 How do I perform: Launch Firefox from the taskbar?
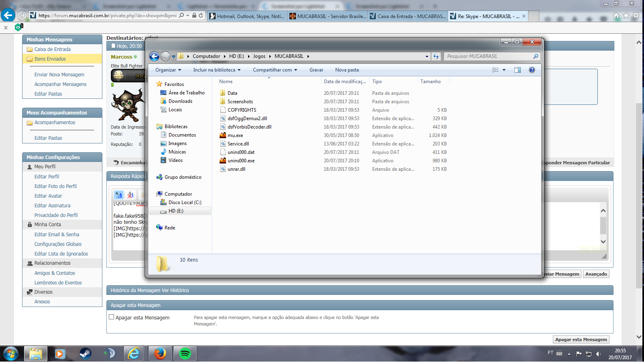pyautogui.click(x=160, y=354)
